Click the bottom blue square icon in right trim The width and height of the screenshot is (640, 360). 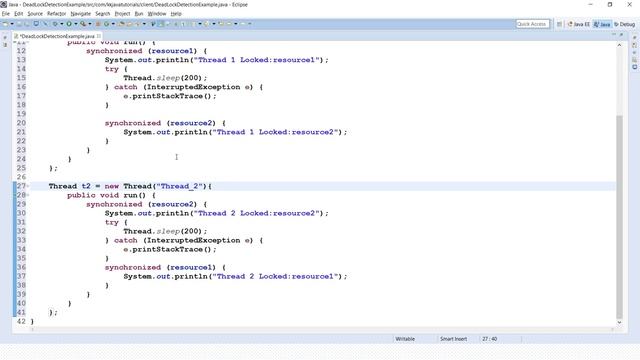click(x=635, y=67)
